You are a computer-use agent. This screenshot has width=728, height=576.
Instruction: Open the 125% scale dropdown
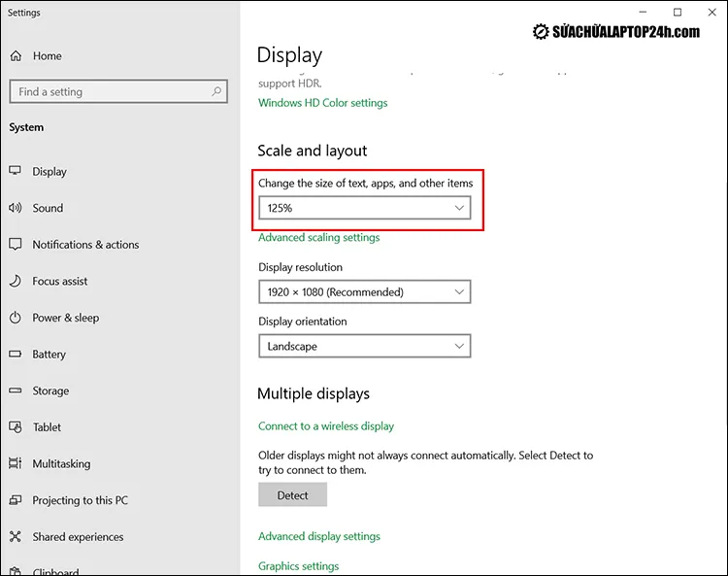click(x=364, y=208)
